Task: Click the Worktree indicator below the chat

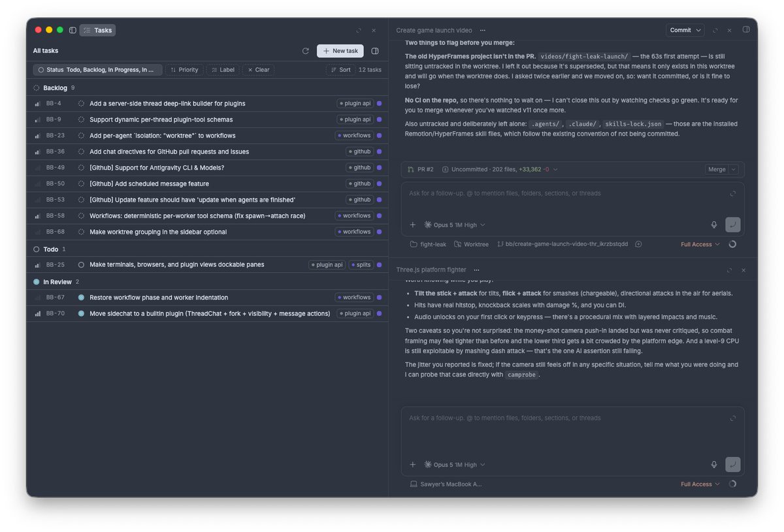Action: point(471,244)
